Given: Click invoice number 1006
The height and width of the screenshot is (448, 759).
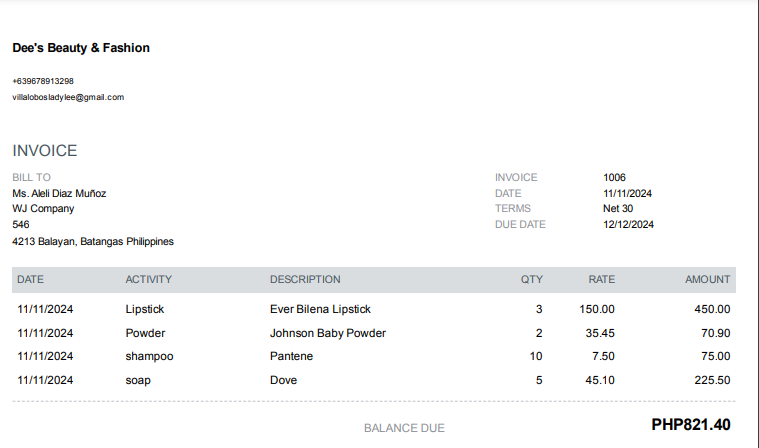Looking at the screenshot, I should click(x=614, y=177).
